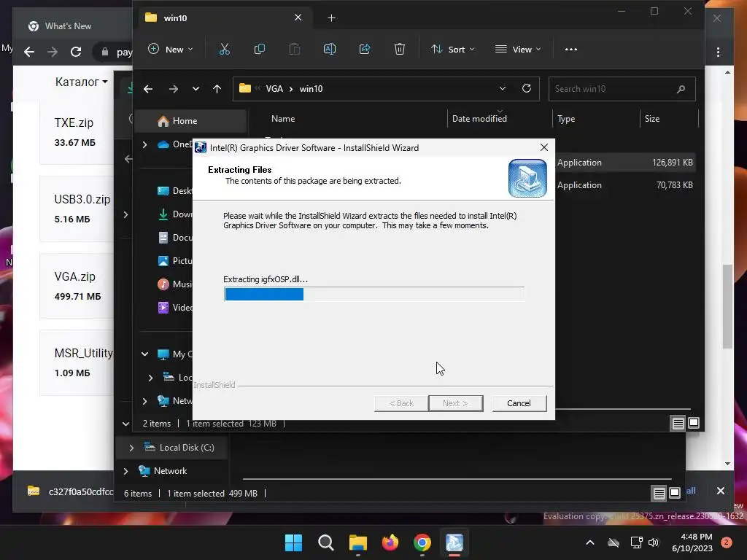The width and height of the screenshot is (747, 560).
Task: Sort by the Size column header
Action: point(651,119)
